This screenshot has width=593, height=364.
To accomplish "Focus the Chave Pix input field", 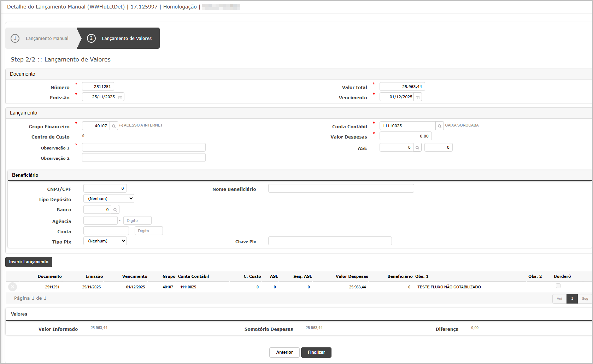I will 330,241.
